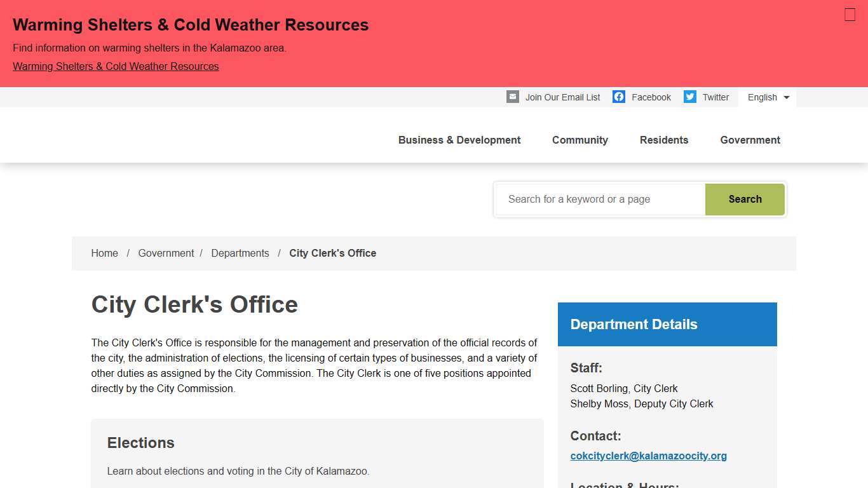This screenshot has width=868, height=488.
Task: Open the Government main navigation menu
Action: click(x=750, y=140)
